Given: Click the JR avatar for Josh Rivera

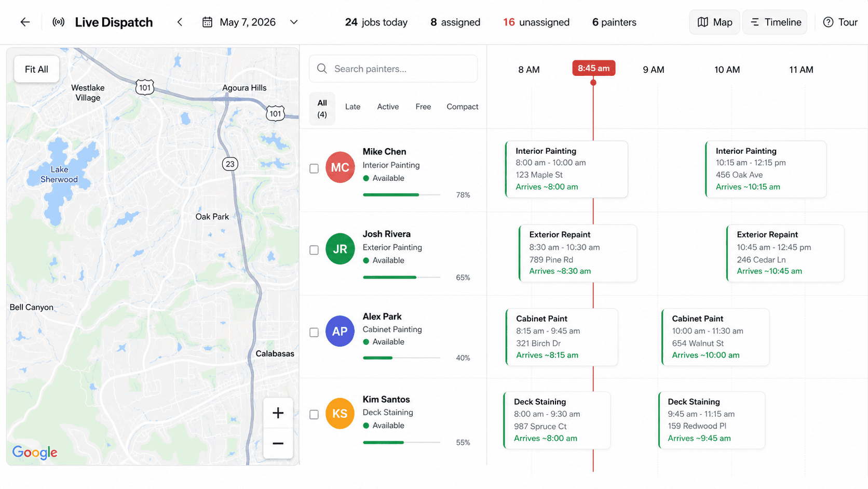Looking at the screenshot, I should click(x=340, y=249).
